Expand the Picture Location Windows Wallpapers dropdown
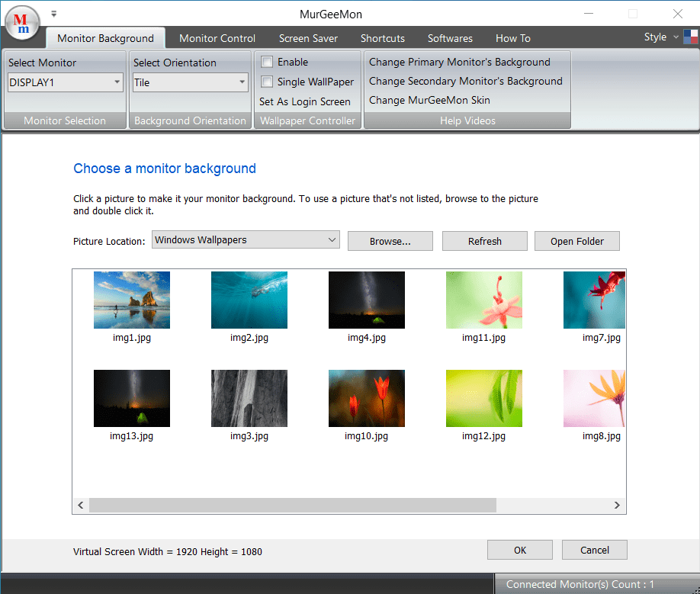This screenshot has height=594, width=700. (x=246, y=239)
